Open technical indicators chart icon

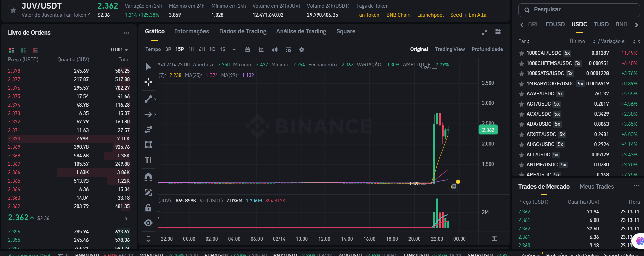[x=261, y=50]
